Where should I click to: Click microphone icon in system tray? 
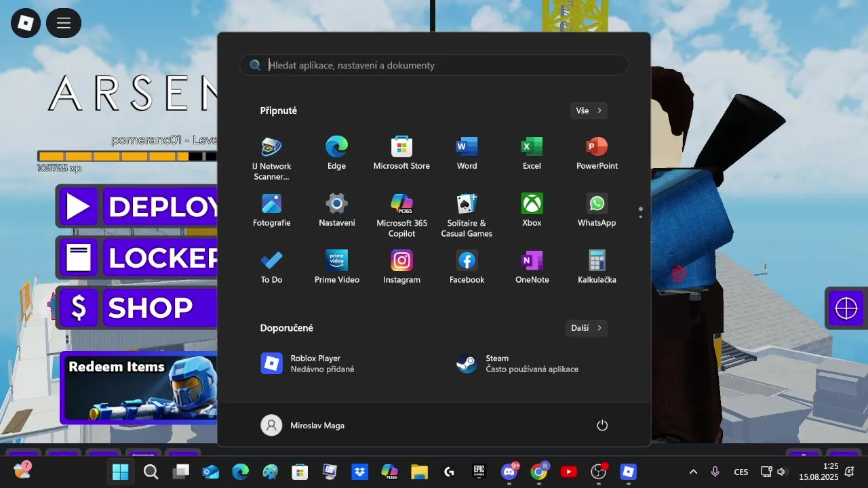click(715, 472)
